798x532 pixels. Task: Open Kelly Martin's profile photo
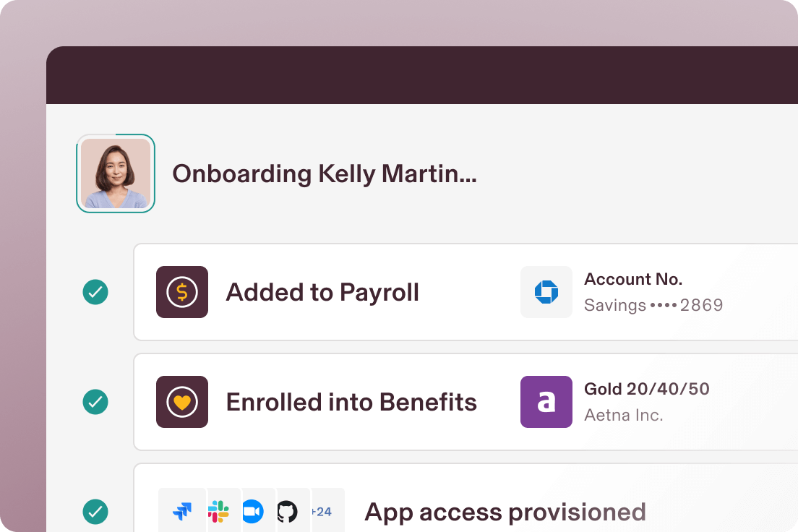point(116,173)
